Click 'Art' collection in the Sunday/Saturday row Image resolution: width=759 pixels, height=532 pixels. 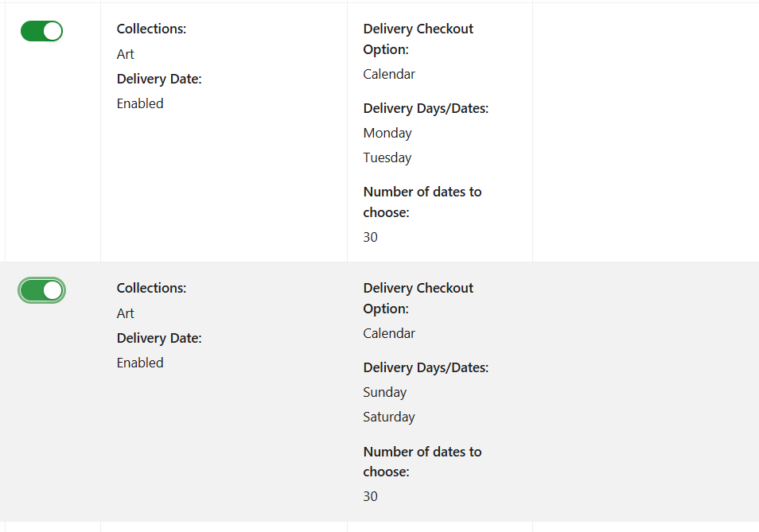tap(126, 313)
